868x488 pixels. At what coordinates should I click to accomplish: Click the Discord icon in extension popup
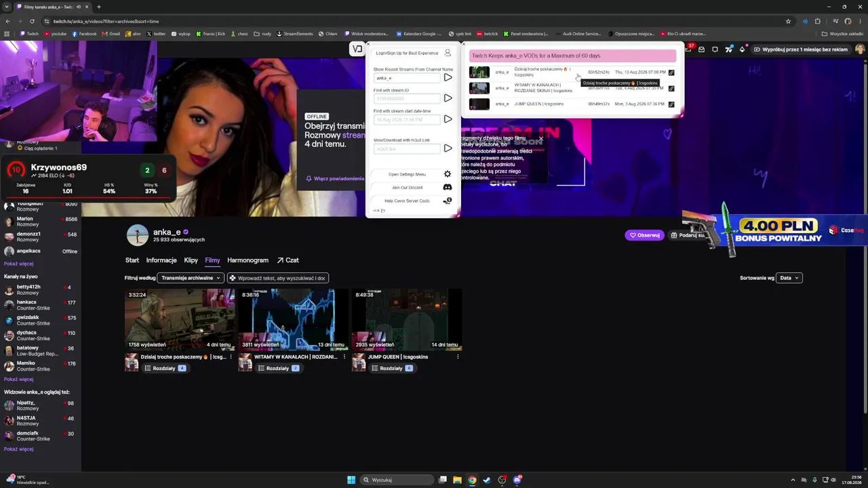(448, 187)
